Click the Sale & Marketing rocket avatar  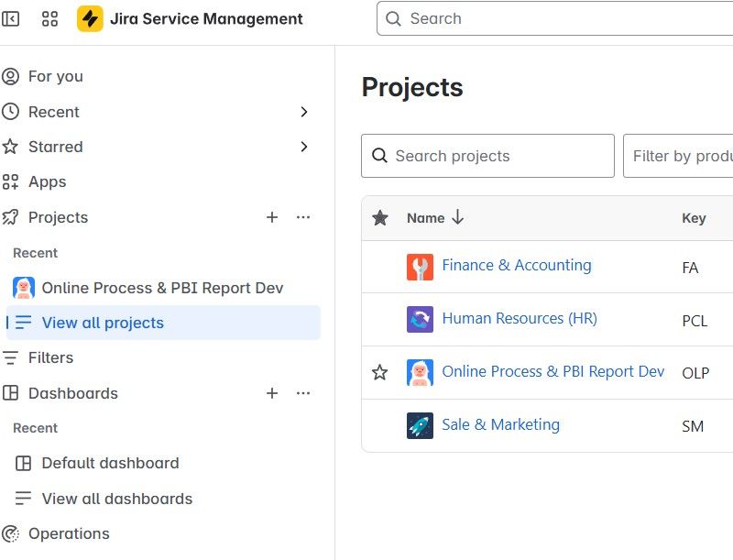(x=420, y=425)
